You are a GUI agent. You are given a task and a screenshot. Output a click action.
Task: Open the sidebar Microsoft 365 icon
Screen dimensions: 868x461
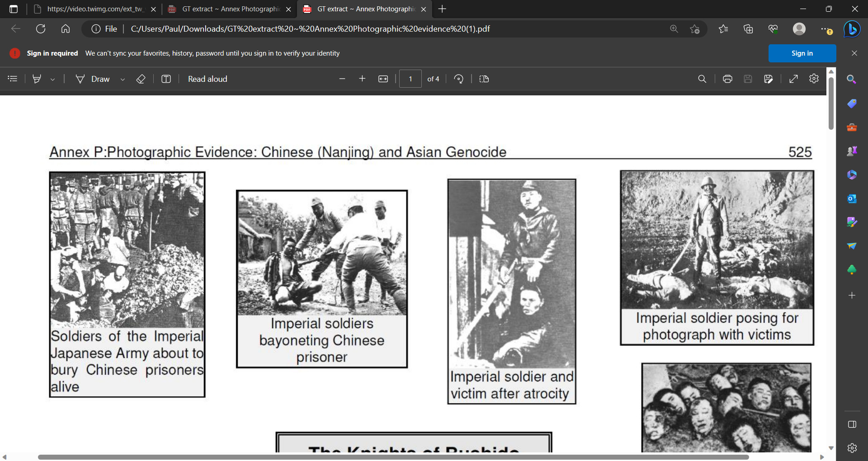coord(852,174)
